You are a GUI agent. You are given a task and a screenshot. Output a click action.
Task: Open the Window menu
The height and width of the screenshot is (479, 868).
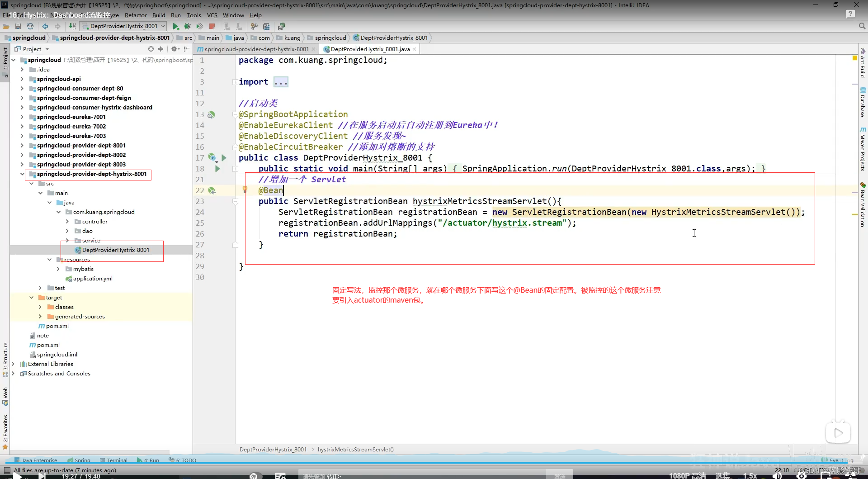click(x=233, y=15)
